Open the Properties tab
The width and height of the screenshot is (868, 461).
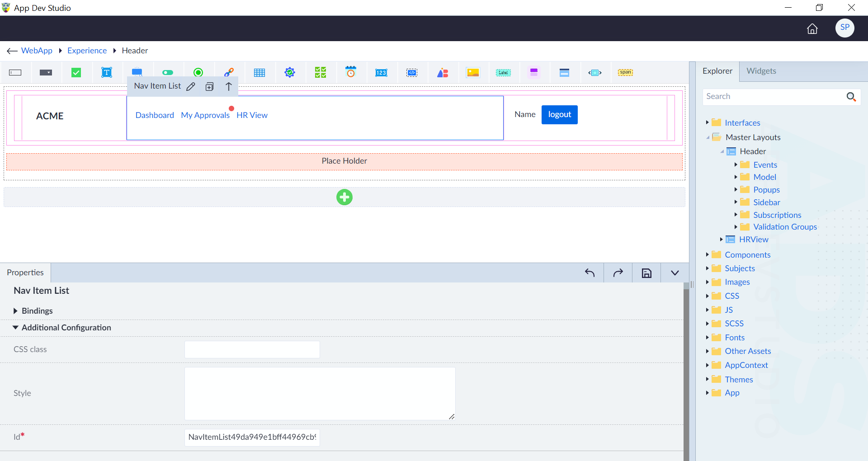point(25,273)
